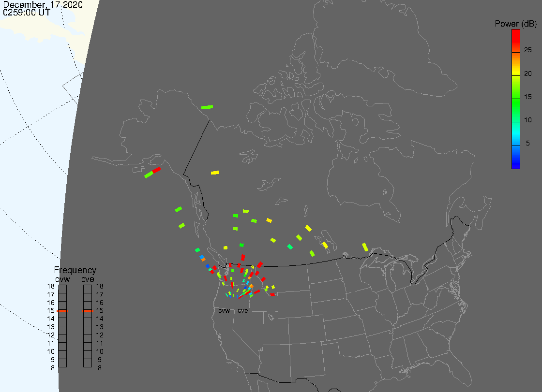This screenshot has height=392, width=542.
Task: Click the 0259:00 UT timestamp
Action: click(27, 13)
